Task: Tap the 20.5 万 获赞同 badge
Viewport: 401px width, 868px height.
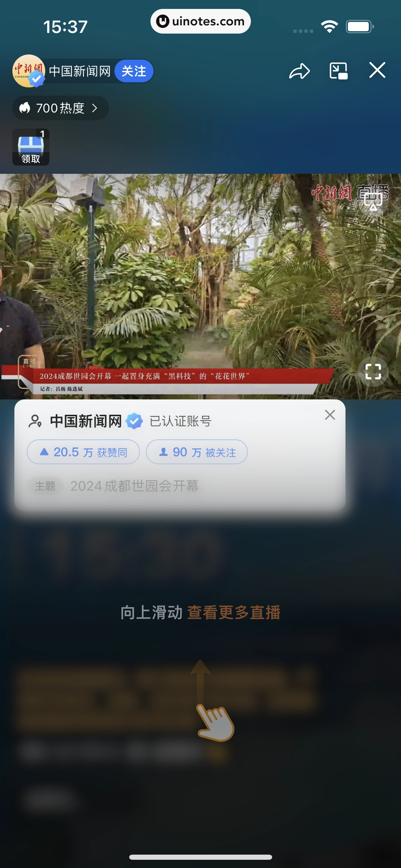Action: point(83,452)
